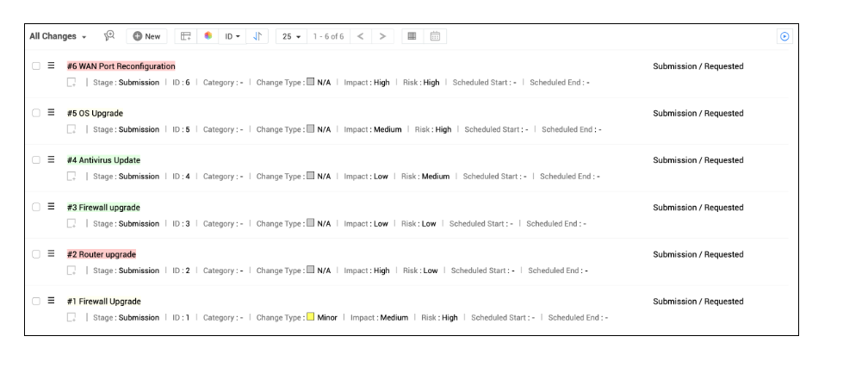
Task: Click the blue play icon at top right
Action: coord(784,37)
